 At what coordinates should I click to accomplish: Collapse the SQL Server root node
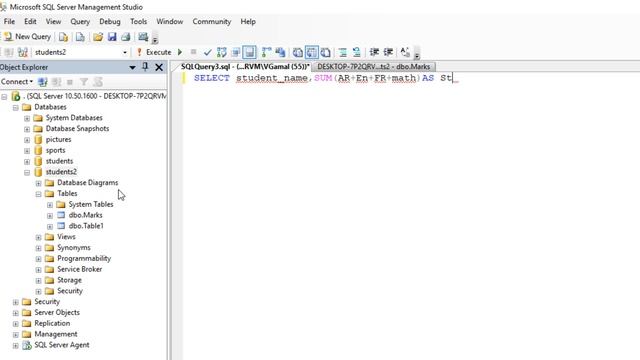point(4,97)
